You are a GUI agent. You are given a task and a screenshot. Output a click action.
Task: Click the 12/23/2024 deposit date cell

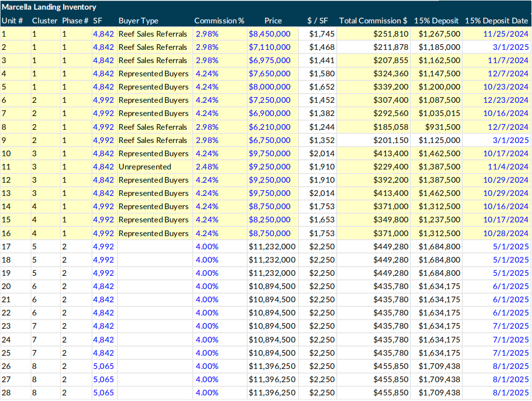506,100
